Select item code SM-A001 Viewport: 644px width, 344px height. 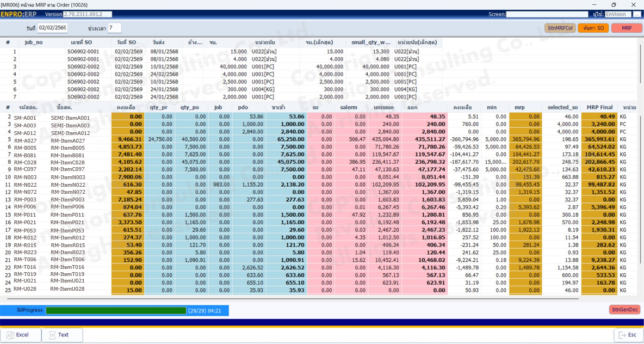point(25,118)
